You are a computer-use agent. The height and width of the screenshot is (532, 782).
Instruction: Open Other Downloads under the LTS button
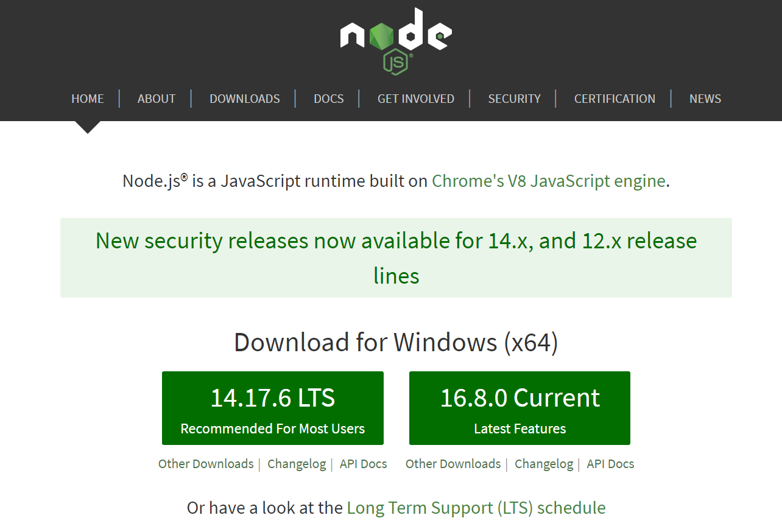[206, 464]
